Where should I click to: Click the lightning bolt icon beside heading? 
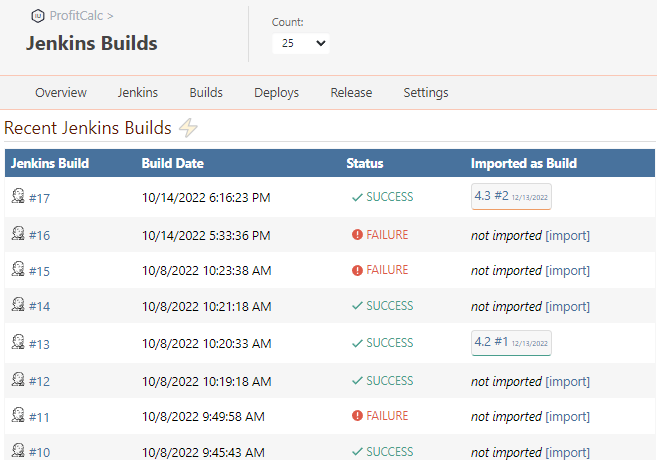[188, 128]
